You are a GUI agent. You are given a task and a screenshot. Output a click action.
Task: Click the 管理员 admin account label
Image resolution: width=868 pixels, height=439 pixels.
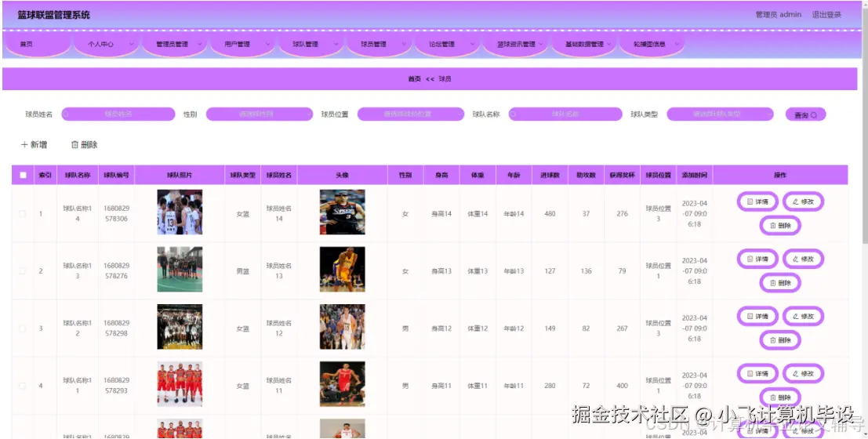(779, 15)
